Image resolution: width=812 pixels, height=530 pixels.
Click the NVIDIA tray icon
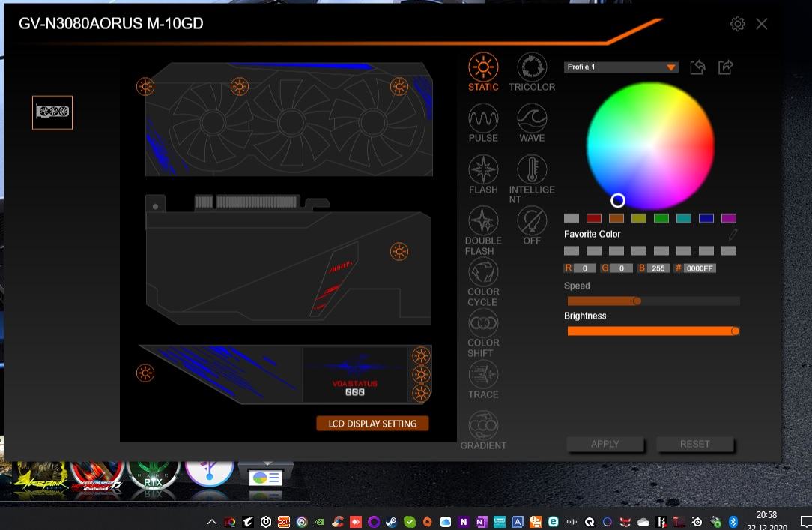pyautogui.click(x=320, y=522)
